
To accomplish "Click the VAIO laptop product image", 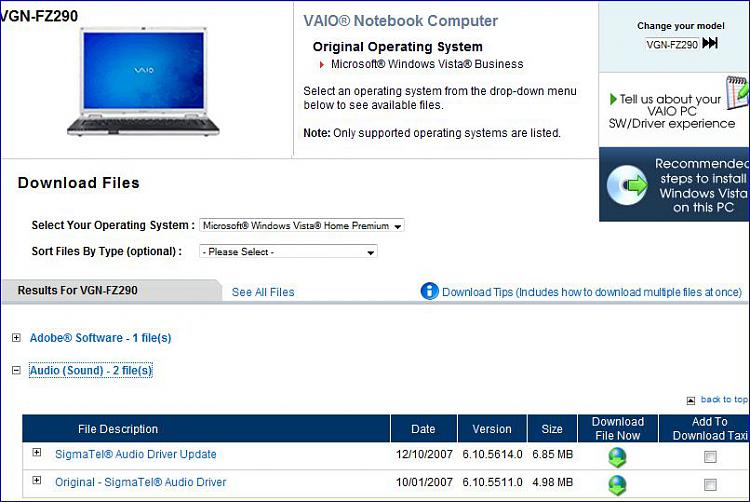I will pos(143,82).
